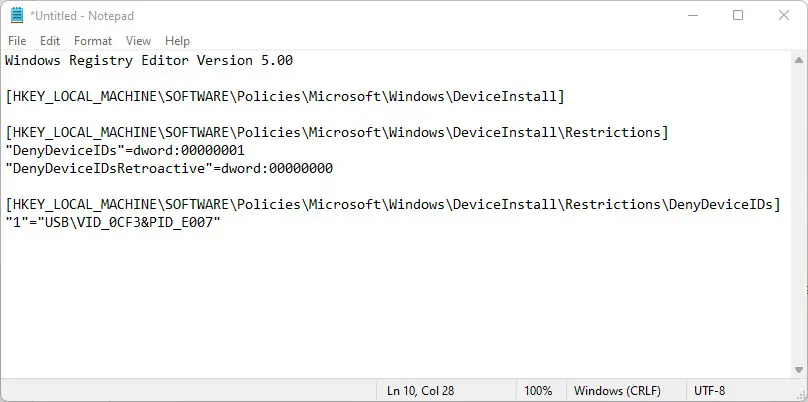Click the Ln 10, Col 28 status indicator
Image resolution: width=808 pixels, height=402 pixels.
coord(420,391)
